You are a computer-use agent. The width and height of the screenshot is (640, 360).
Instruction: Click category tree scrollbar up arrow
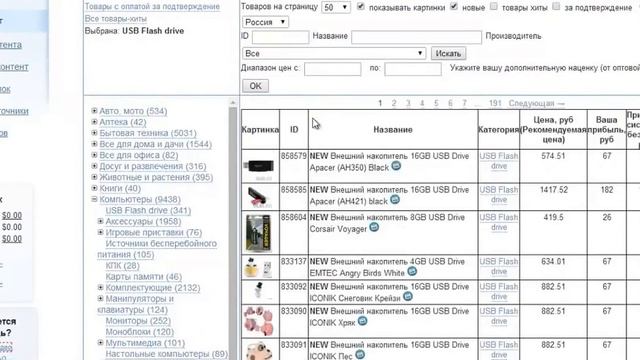point(233,102)
